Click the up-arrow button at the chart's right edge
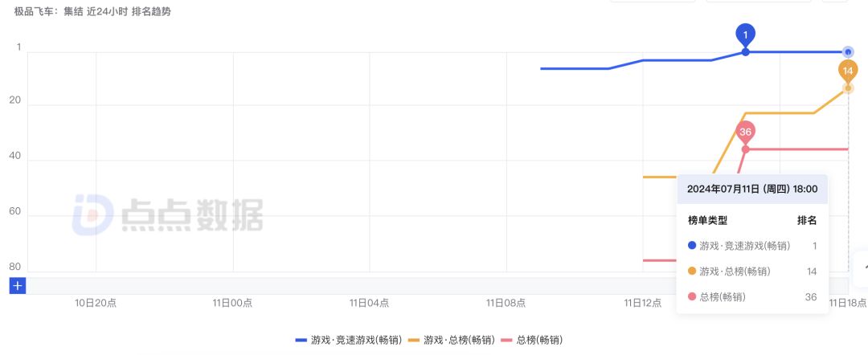Screen dimensions: 868x355 point(864,269)
